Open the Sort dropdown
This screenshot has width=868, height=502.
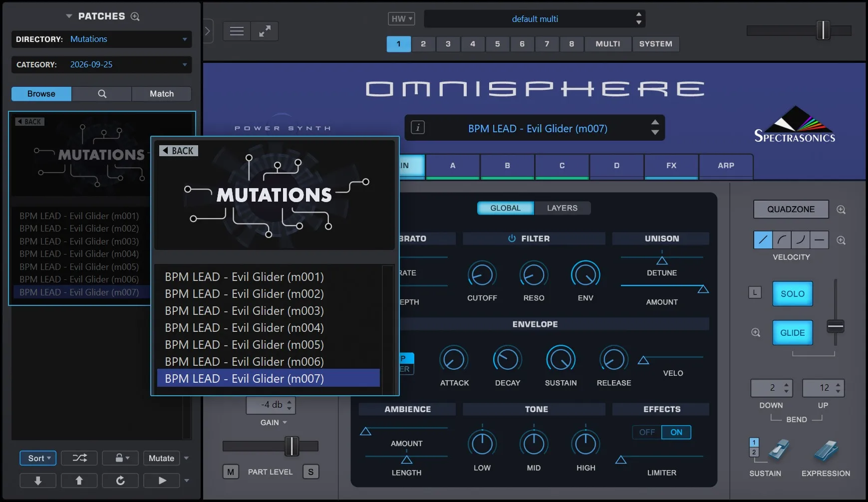(x=38, y=458)
